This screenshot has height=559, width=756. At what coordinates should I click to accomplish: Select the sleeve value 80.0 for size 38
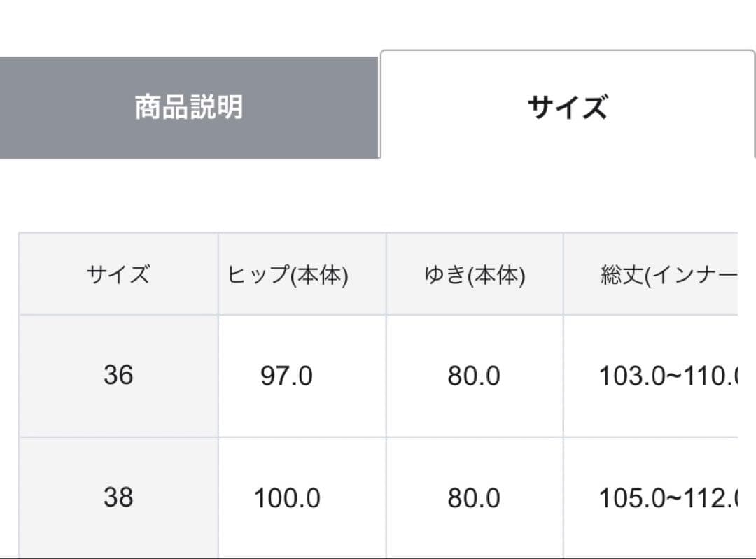point(476,497)
